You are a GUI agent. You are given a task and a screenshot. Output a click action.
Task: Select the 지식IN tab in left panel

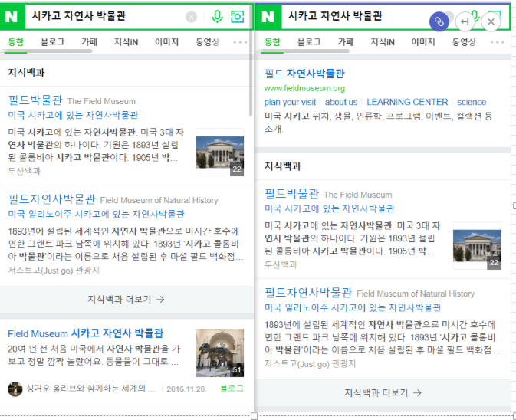126,42
